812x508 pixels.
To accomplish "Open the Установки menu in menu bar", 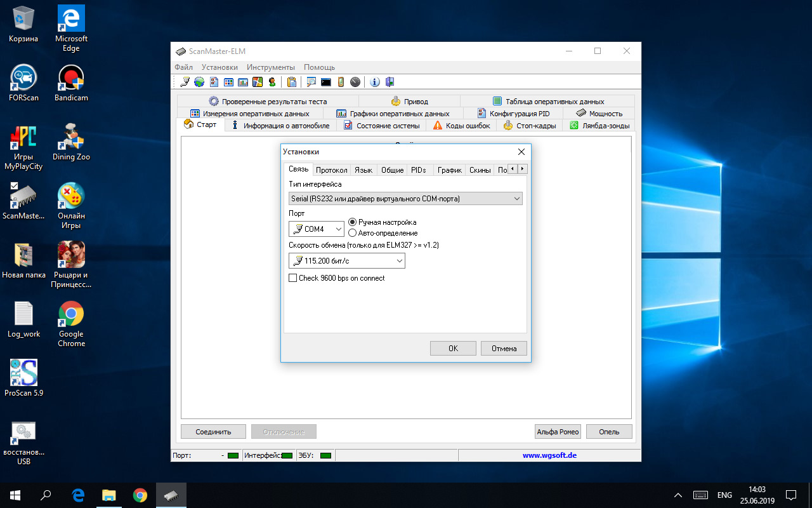I will pos(219,67).
